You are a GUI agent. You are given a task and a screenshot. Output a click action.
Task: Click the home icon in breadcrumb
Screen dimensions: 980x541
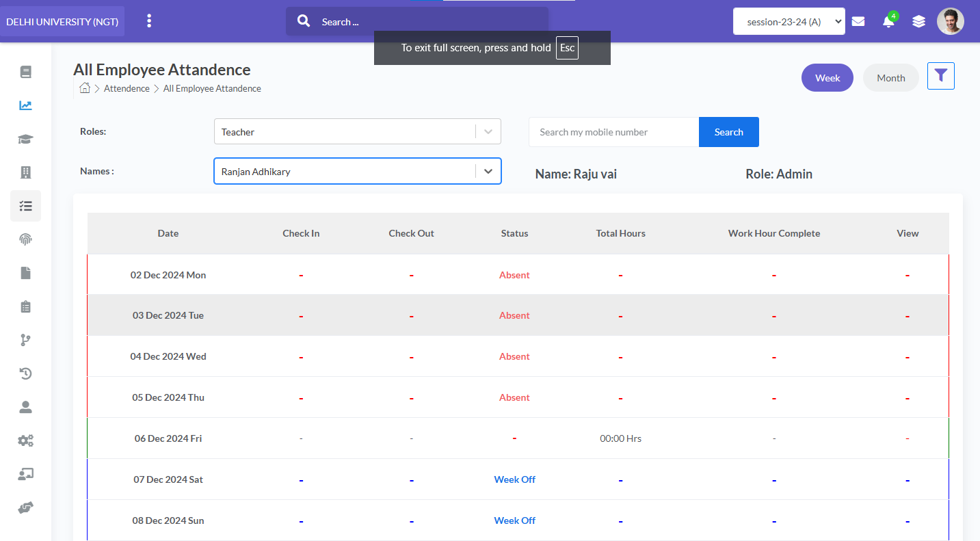point(85,88)
